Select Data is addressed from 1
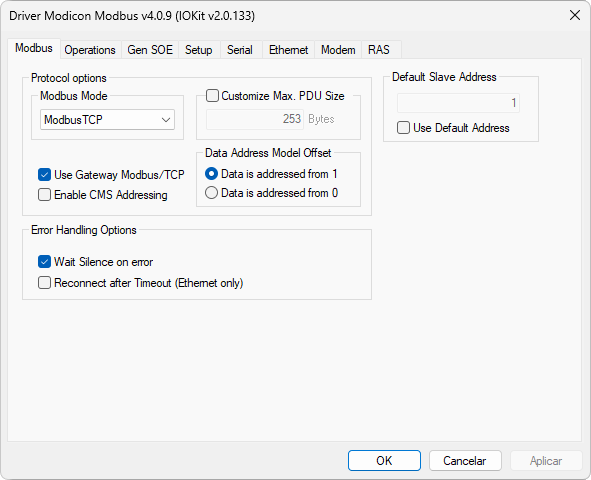Image resolution: width=591 pixels, height=480 pixels. click(211, 174)
